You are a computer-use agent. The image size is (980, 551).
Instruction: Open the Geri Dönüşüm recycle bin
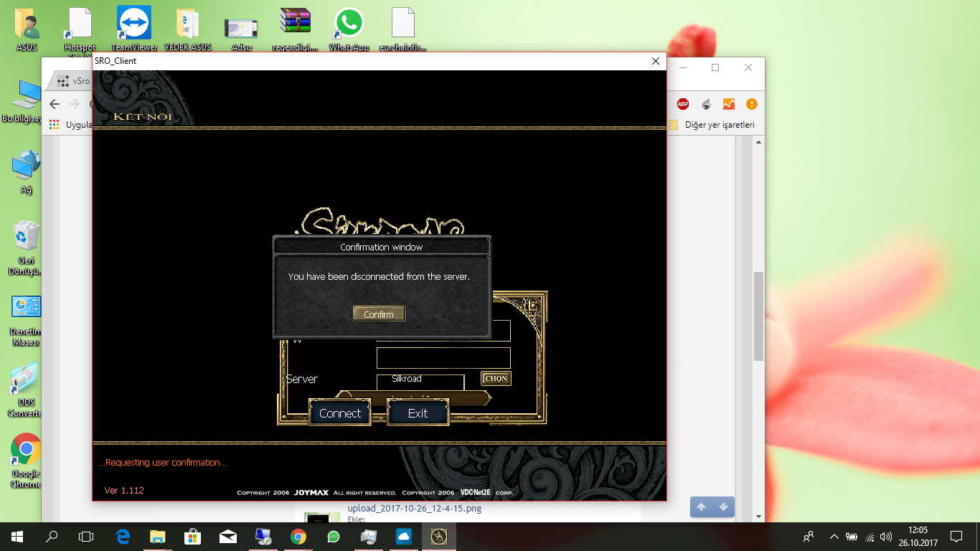point(27,248)
